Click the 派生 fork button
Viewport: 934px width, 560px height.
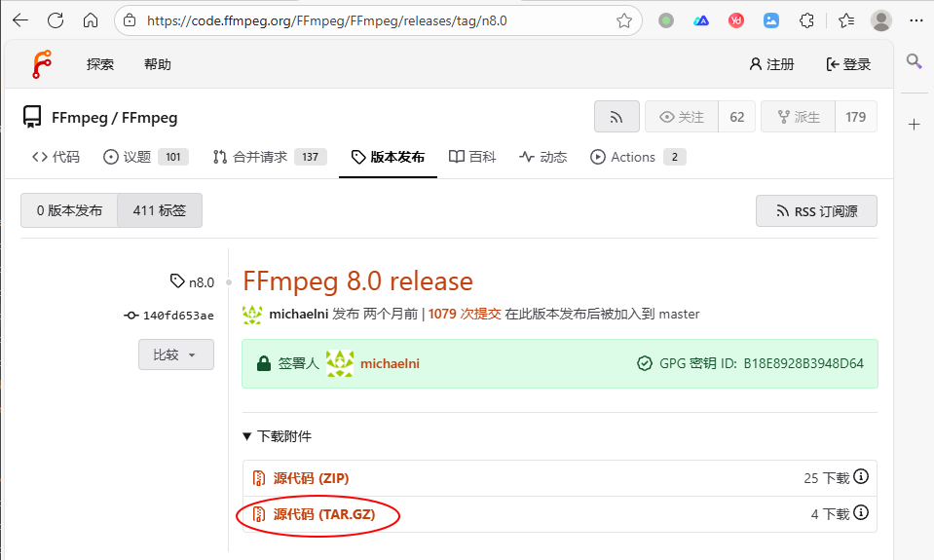(799, 117)
